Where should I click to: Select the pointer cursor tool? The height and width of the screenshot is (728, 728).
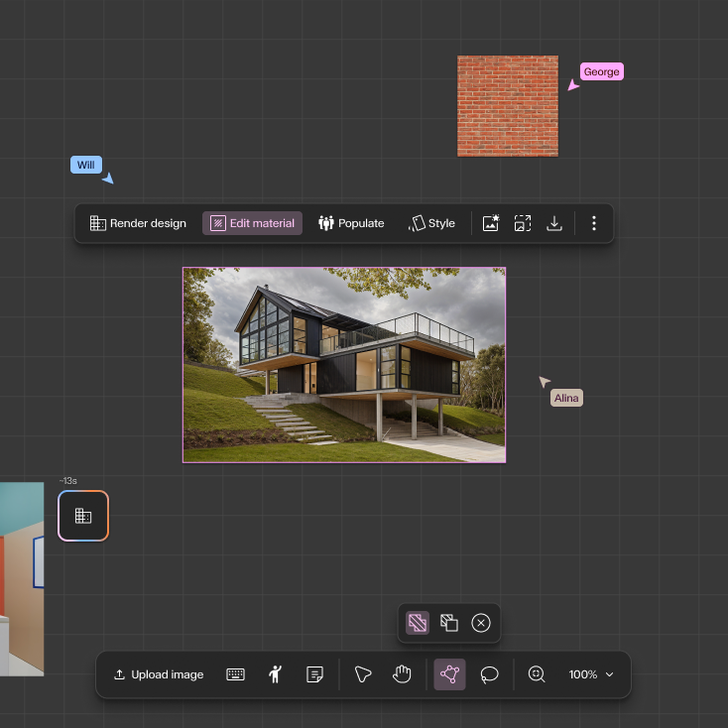pyautogui.click(x=363, y=674)
